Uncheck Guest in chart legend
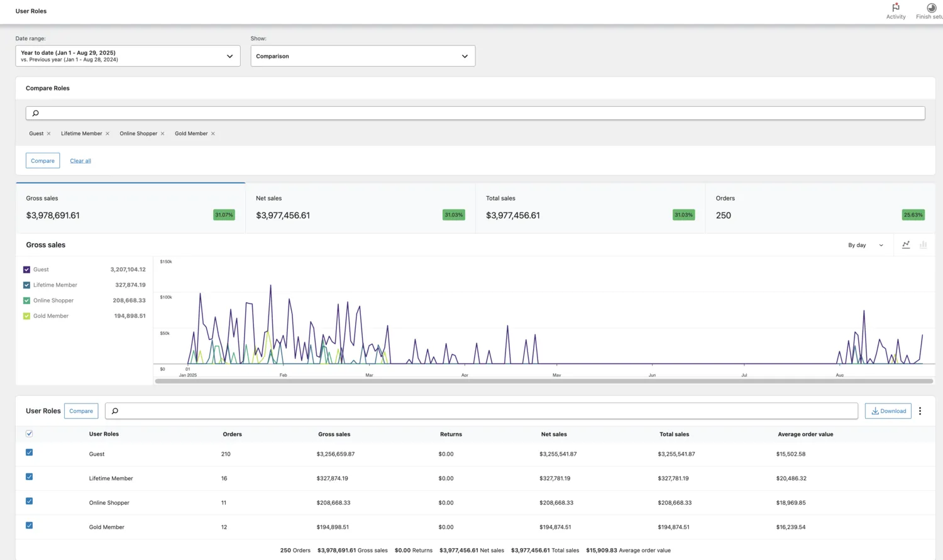The height and width of the screenshot is (560, 943). (26, 270)
